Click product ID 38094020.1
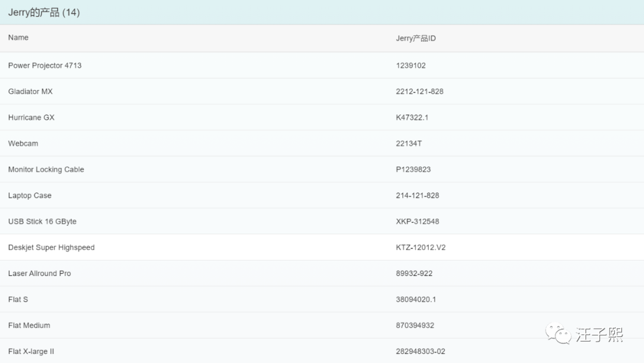This screenshot has height=363, width=644. pos(416,299)
